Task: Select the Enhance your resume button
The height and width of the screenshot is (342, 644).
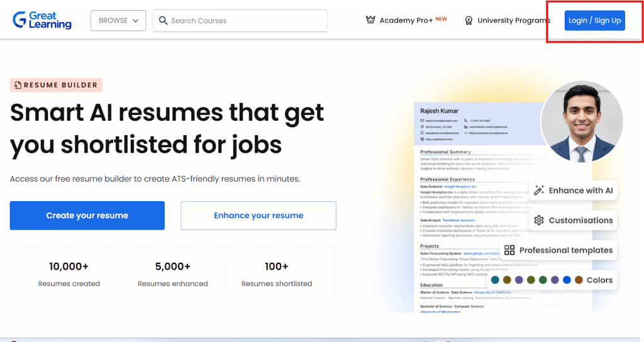Action: pos(258,216)
